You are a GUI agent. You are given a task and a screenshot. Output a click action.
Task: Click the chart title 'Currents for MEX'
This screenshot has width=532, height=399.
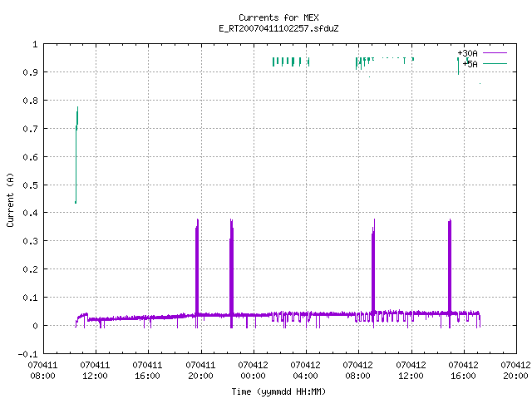(x=278, y=17)
